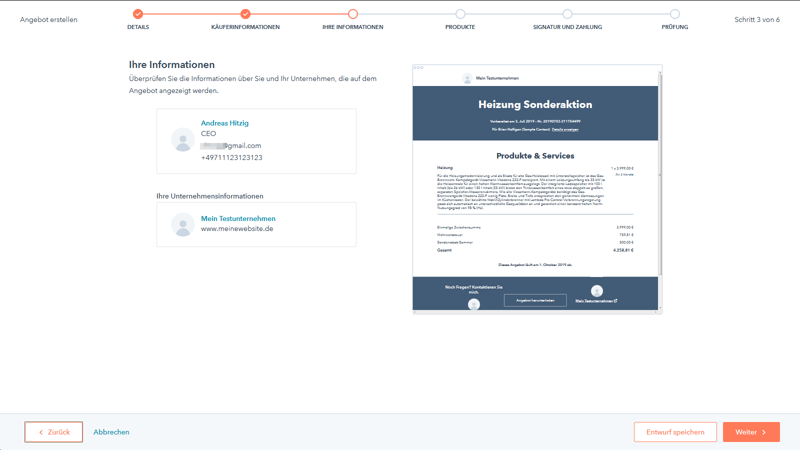Click the completed Details step checkmark
Screen dimensions: 800x450
138,14
